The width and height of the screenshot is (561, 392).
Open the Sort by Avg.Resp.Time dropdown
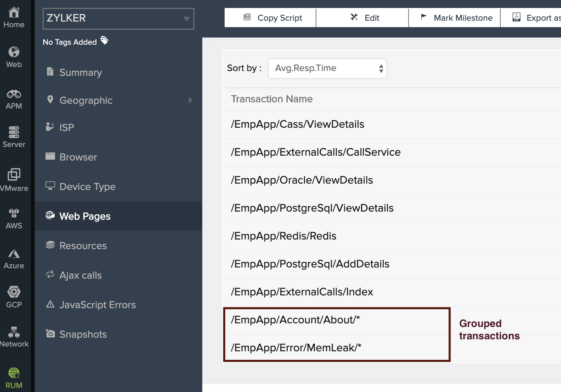pos(327,69)
